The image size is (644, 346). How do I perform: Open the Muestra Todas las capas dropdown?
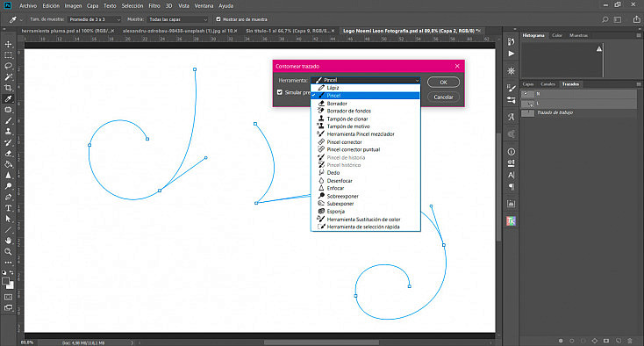click(x=178, y=19)
